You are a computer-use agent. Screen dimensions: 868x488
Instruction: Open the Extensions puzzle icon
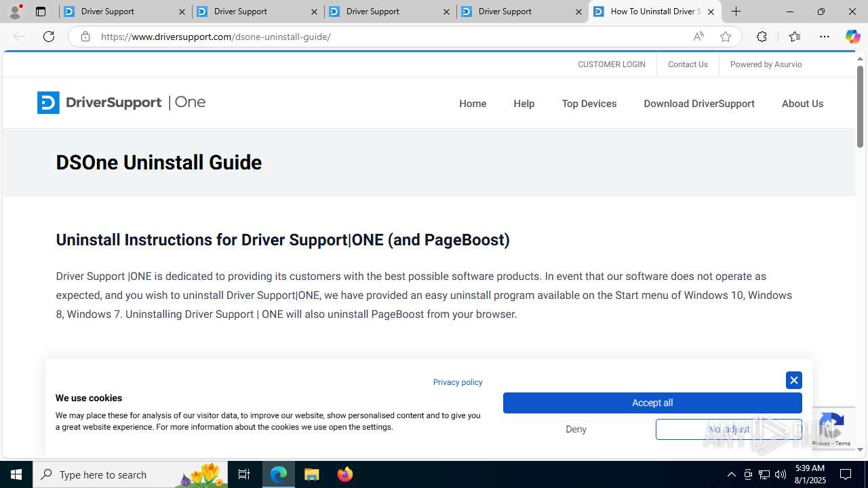pos(762,37)
